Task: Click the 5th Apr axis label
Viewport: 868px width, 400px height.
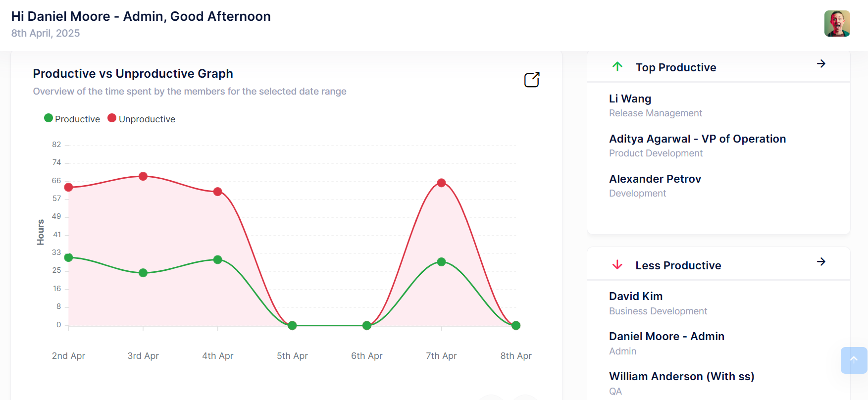Action: 292,355
